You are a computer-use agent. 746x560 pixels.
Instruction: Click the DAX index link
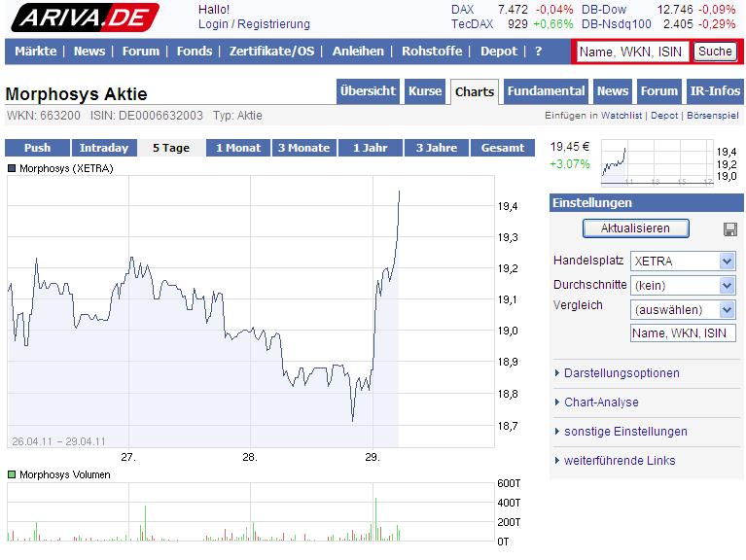pyautogui.click(x=462, y=10)
